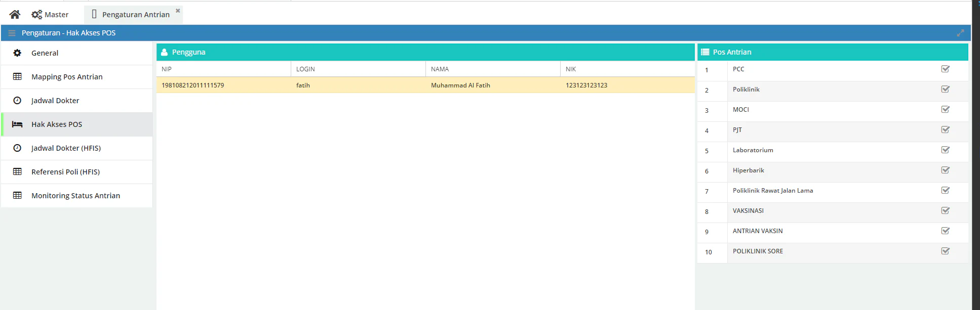Select MOCI row label
Screen dimensions: 980x310
pos(740,110)
